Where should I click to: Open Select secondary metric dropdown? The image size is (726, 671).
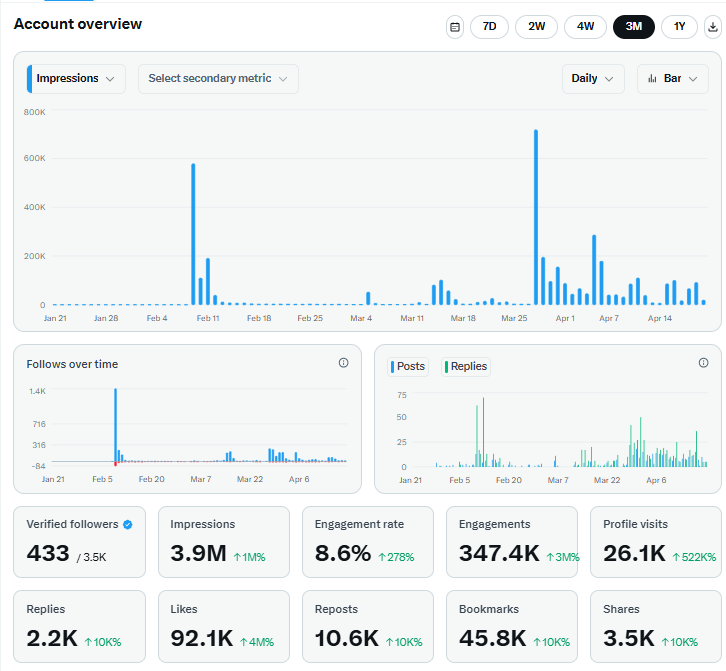tap(218, 79)
